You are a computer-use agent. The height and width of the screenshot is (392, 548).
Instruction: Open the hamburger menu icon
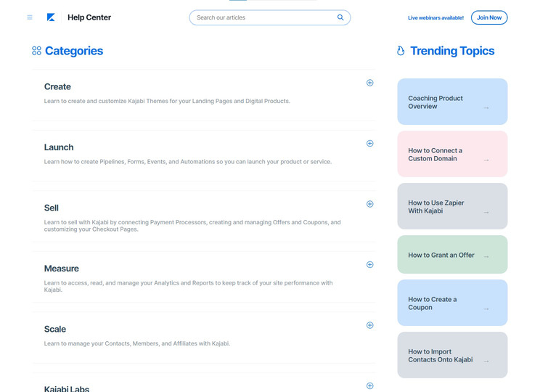pos(30,17)
